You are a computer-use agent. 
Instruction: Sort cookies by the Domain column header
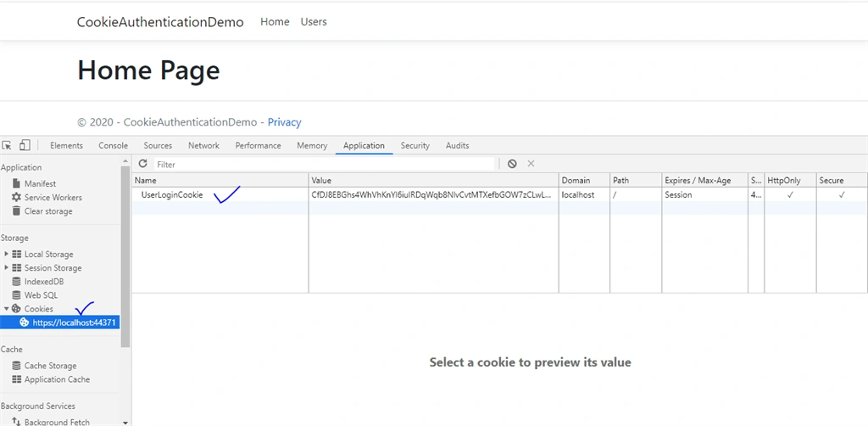tap(584, 180)
